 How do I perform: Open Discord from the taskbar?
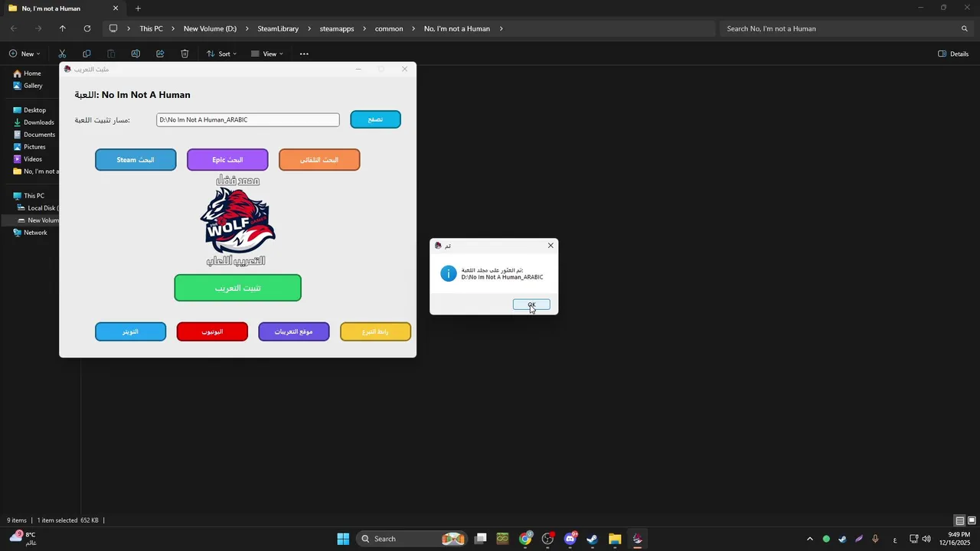(x=570, y=539)
